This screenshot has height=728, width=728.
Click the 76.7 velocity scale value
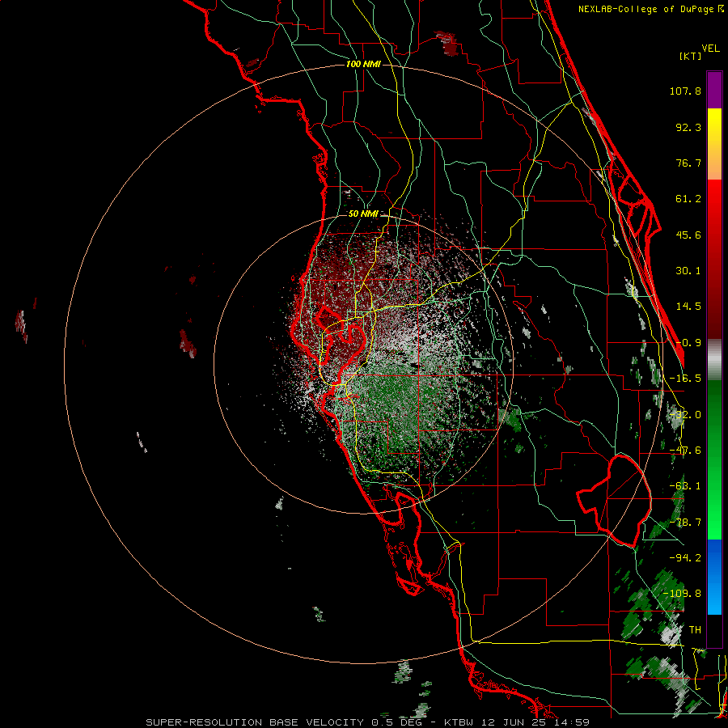pos(688,163)
